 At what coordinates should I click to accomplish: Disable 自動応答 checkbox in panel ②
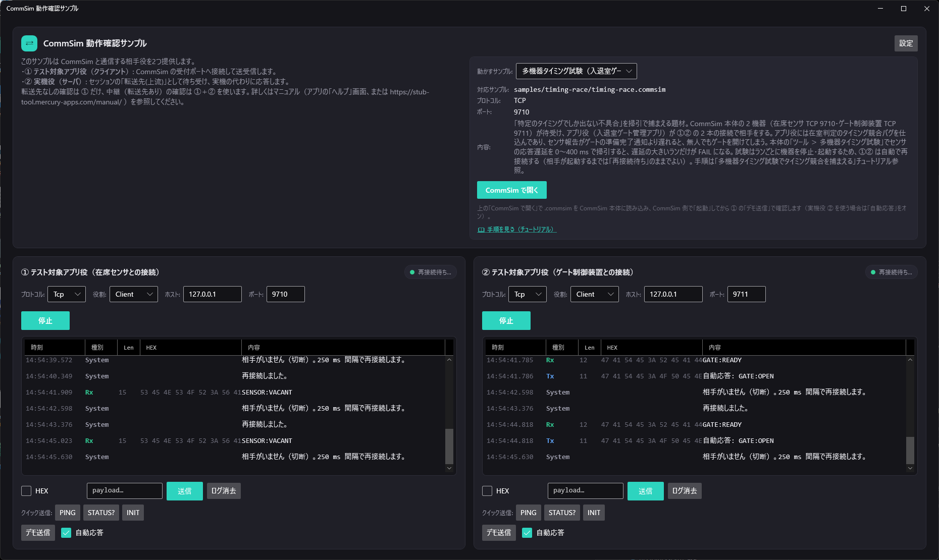[527, 533]
